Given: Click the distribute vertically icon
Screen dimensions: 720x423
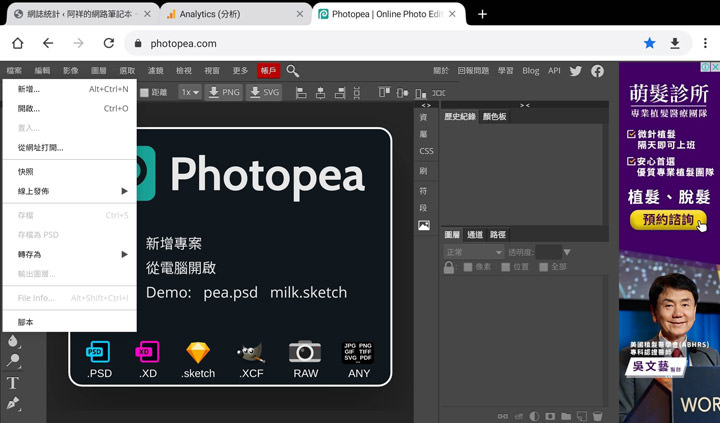Looking at the screenshot, I should pyautogui.click(x=357, y=93).
